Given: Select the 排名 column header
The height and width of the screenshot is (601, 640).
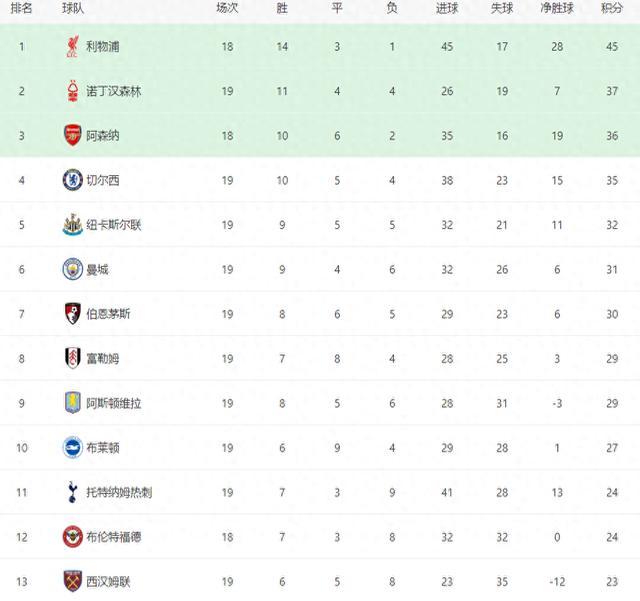Looking at the screenshot, I should (x=21, y=8).
